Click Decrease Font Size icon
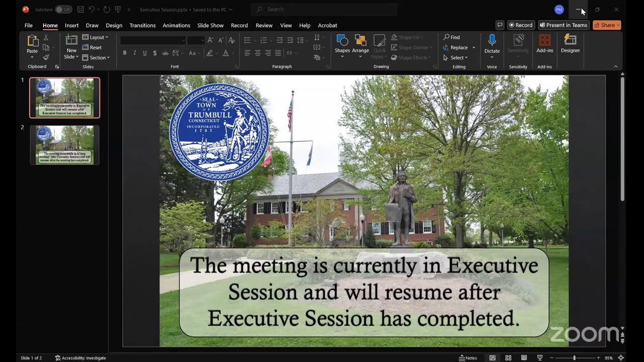This screenshot has height=362, width=644. pos(220,40)
